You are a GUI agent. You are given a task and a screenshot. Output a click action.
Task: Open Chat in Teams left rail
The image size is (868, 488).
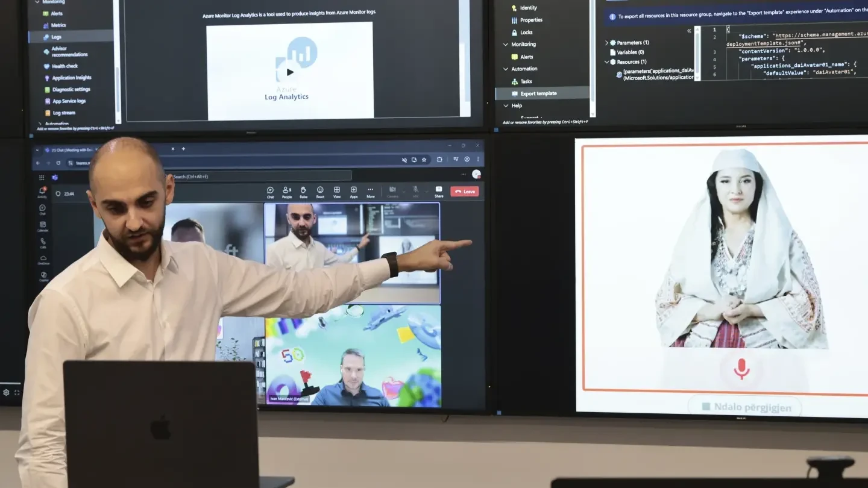42,209
